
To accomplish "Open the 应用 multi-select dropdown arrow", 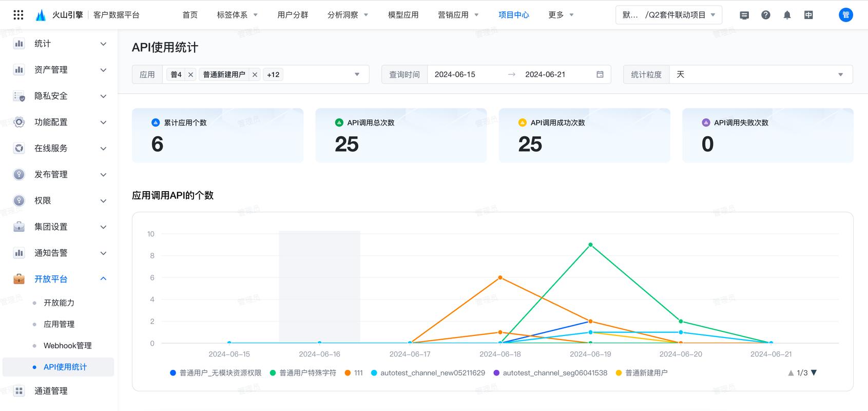I will (357, 74).
